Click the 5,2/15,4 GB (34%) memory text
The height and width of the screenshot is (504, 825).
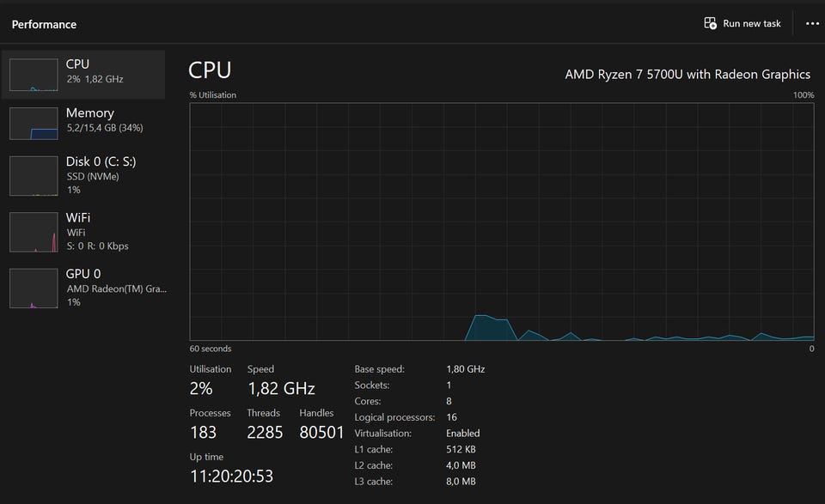(x=105, y=128)
